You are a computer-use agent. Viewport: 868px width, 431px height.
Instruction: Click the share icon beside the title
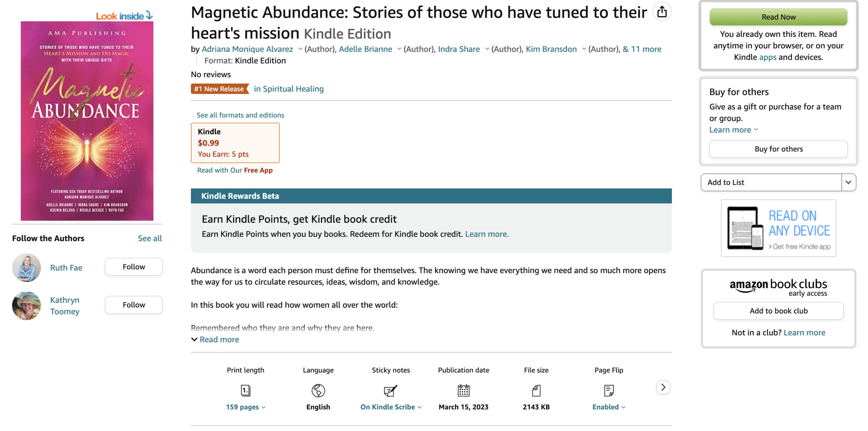662,12
